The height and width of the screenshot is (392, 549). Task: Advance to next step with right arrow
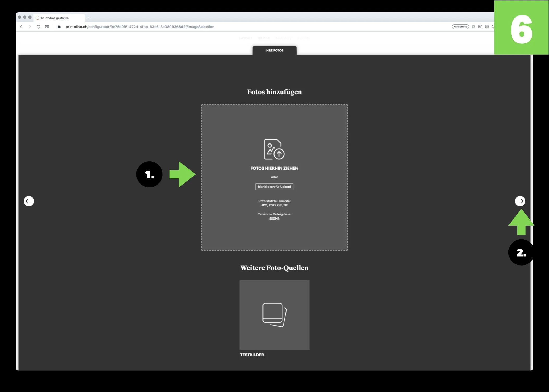[x=520, y=201]
